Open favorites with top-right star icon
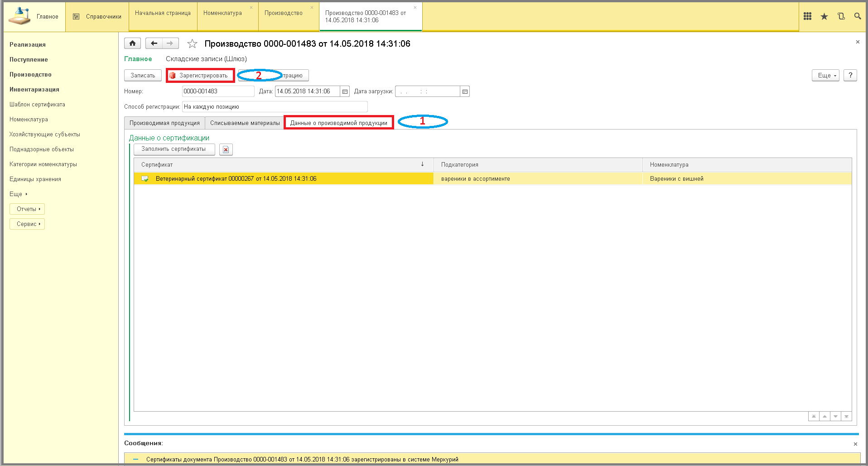 pos(824,16)
